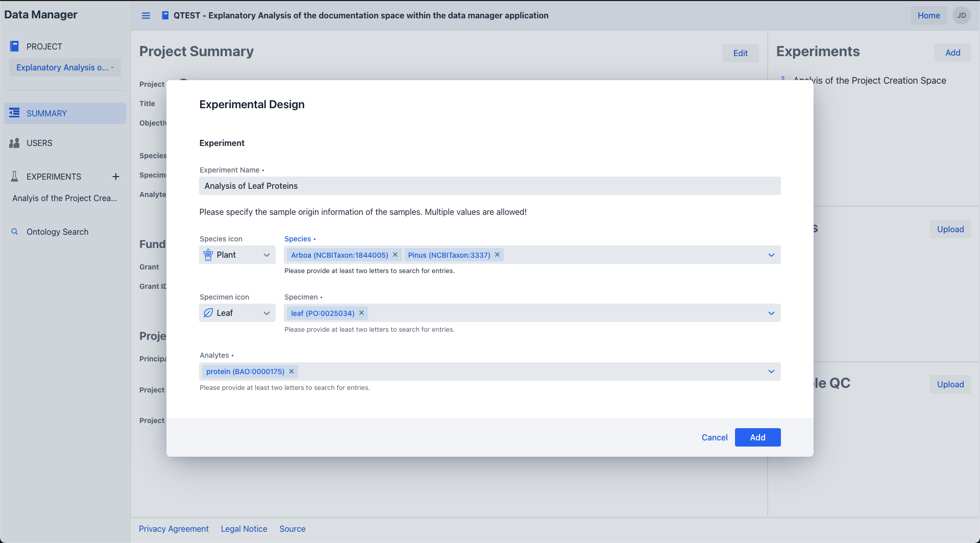Open the project selector in sidebar

pos(65,67)
